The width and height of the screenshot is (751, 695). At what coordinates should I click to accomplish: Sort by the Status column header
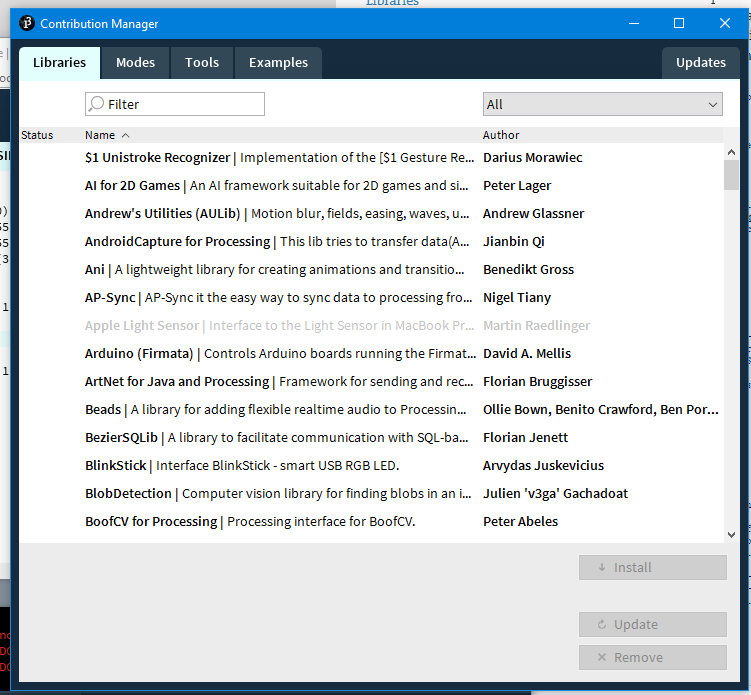(37, 135)
